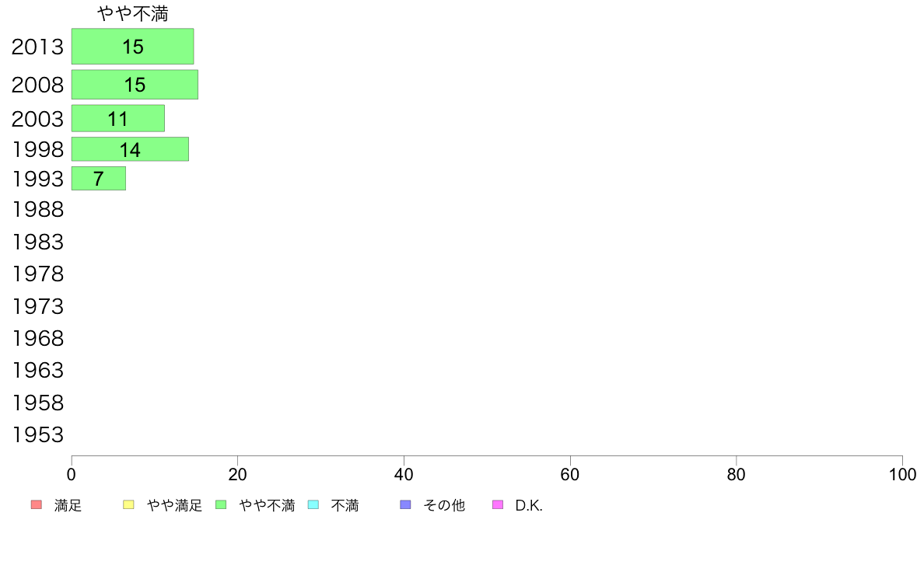Click the やや満足 yellow legend swatch
924x572 pixels.
128,505
